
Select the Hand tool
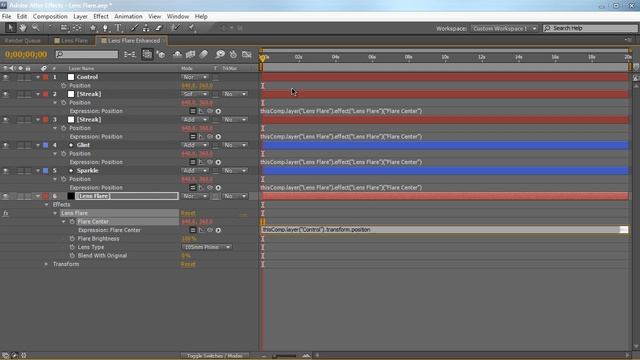click(x=23, y=28)
